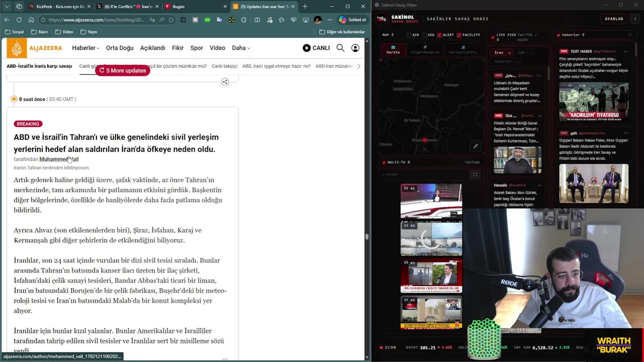Open the Orta Doğu section
The image size is (644, 362).
[120, 48]
